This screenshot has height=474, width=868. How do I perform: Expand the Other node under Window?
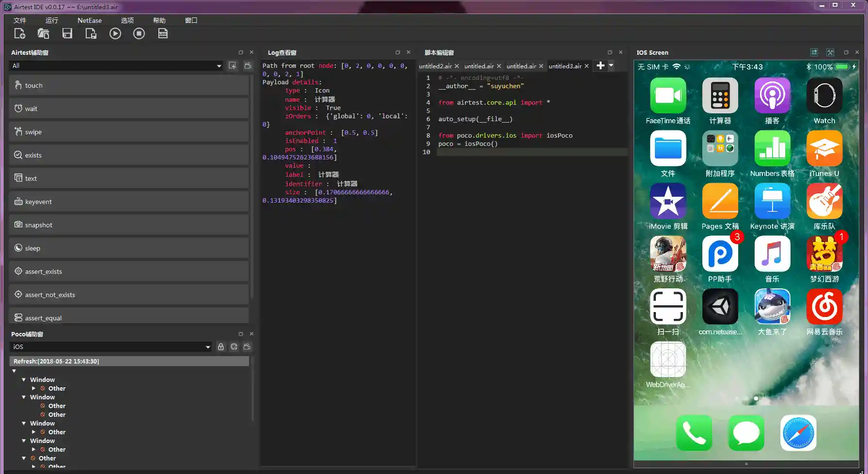point(33,388)
